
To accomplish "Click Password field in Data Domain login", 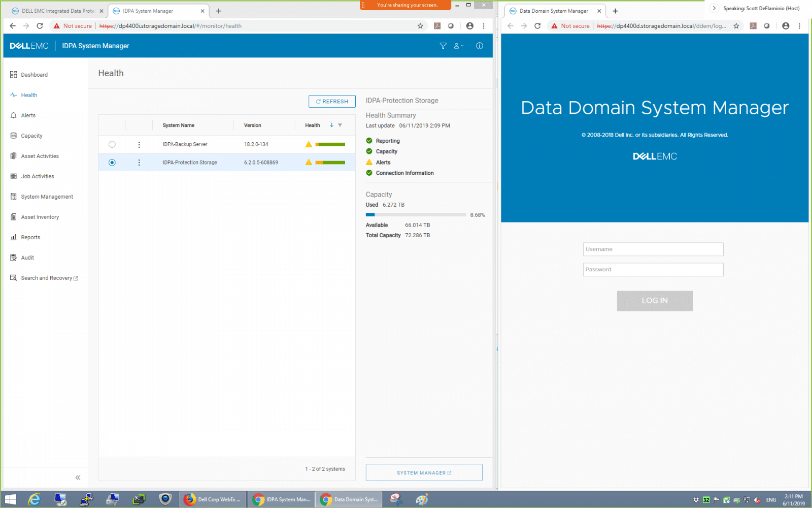I will 653,270.
